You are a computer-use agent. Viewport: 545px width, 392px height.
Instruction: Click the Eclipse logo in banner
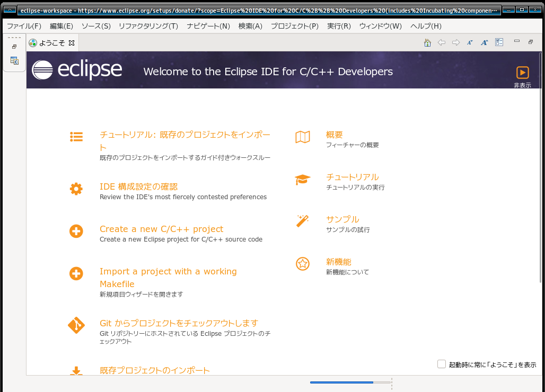point(77,70)
